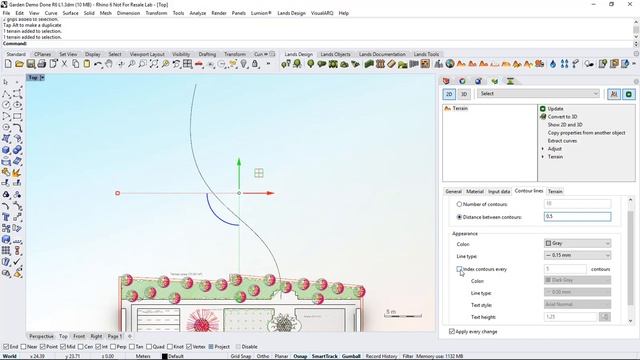
Task: Click the Terrain mountain icon in Lands toolbar
Action: [x=461, y=64]
